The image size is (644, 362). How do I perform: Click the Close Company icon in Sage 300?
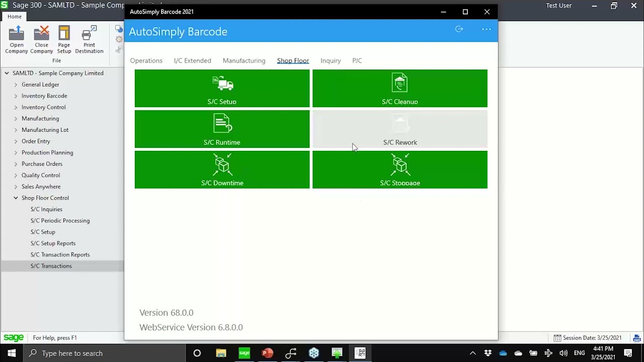coord(41,40)
